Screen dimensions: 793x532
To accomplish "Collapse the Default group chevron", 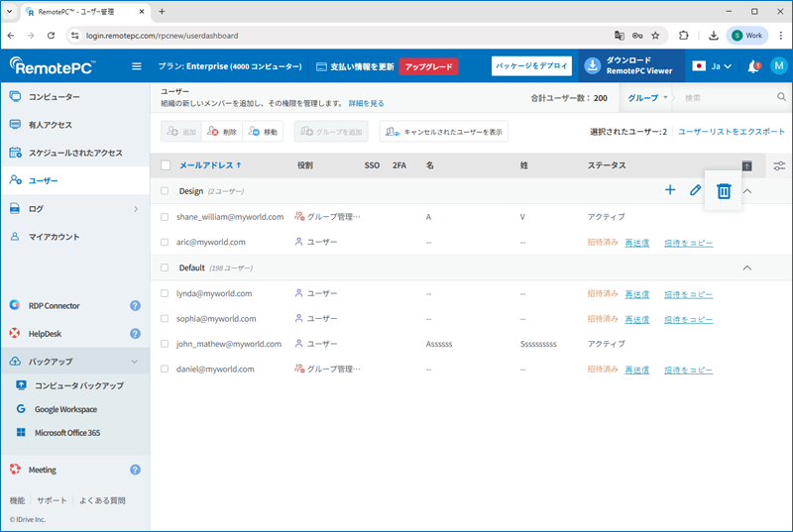I will coord(747,267).
